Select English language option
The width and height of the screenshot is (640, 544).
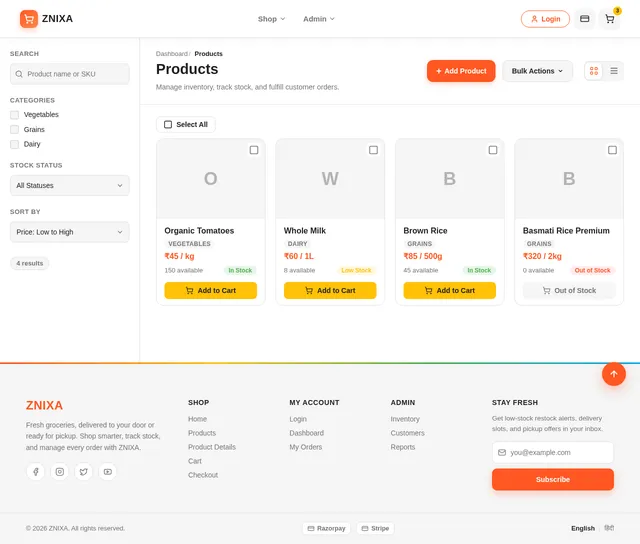583,528
